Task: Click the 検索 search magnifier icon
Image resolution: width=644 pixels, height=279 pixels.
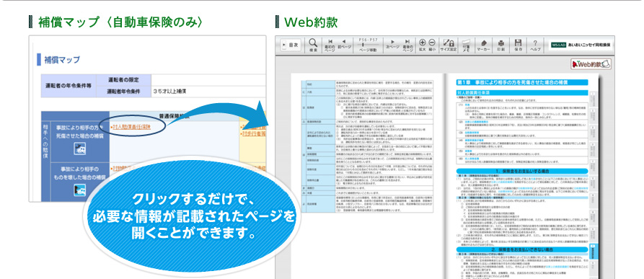Action: (314, 45)
